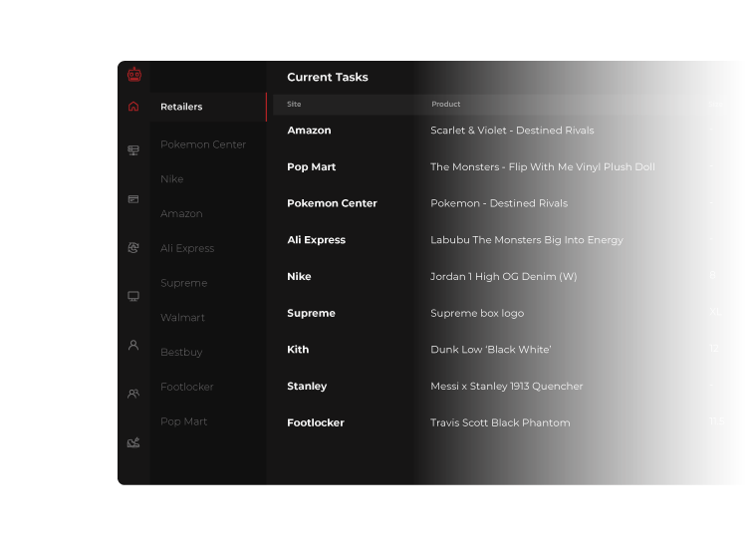756x551 pixels.
Task: Open the monitor icon in the sidebar
Action: 133,296
